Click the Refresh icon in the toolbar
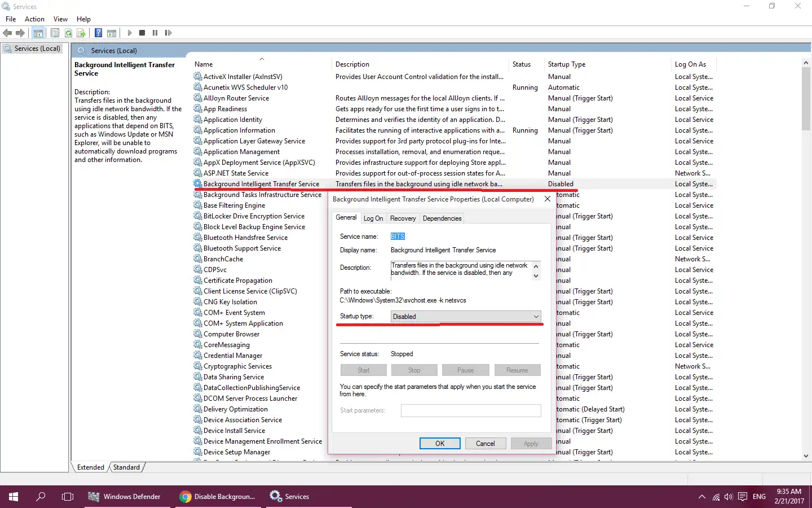The image size is (812, 508). (x=68, y=33)
